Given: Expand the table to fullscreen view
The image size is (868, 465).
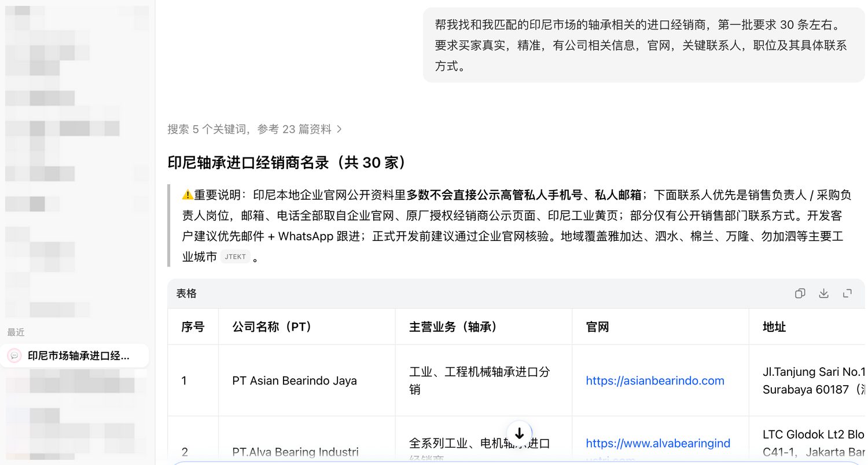Looking at the screenshot, I should [847, 294].
